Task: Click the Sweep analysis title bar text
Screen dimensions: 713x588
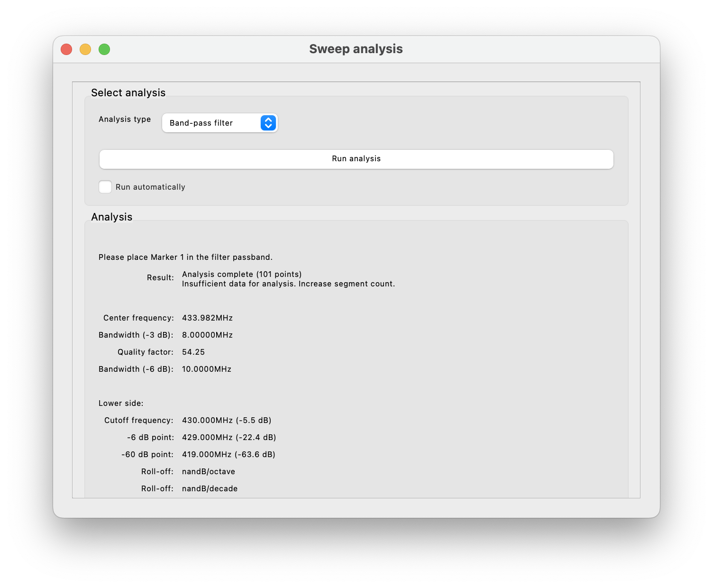Action: point(356,48)
